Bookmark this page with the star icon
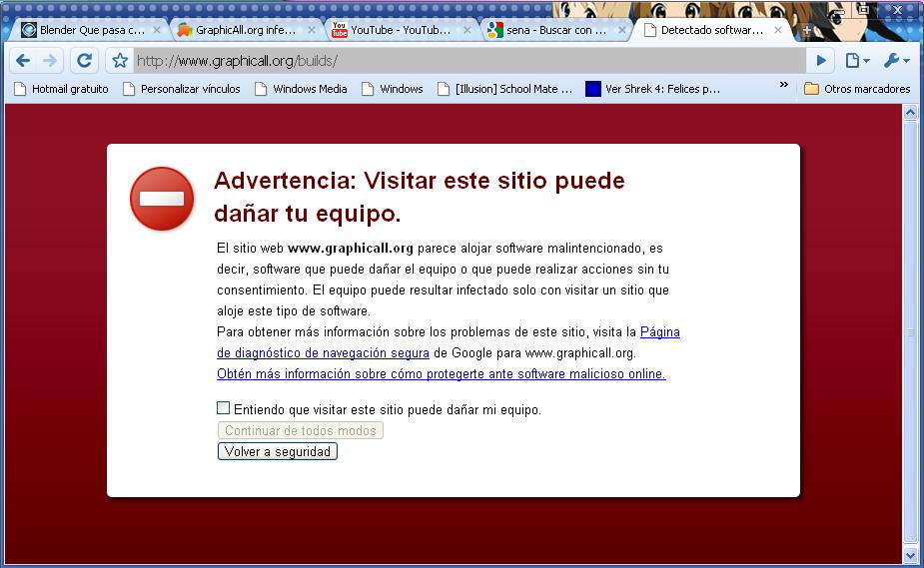924x568 pixels. pos(120,60)
